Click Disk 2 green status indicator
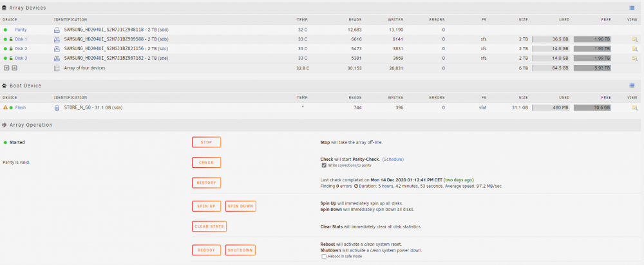 click(x=5, y=49)
